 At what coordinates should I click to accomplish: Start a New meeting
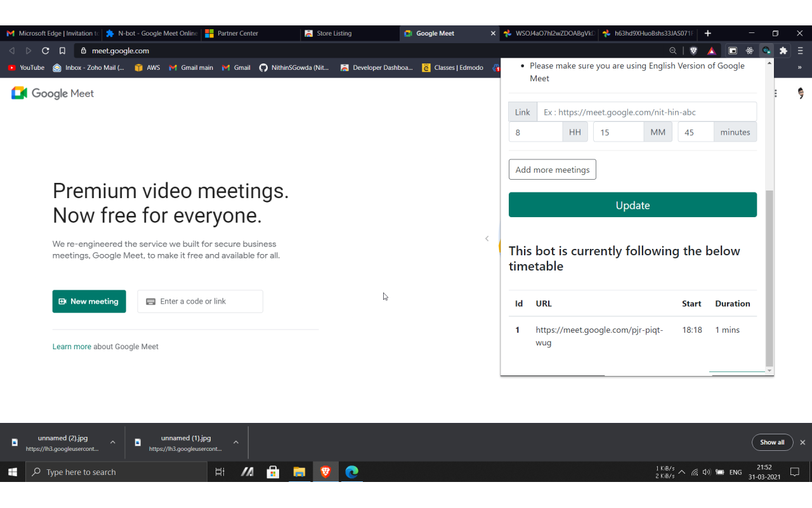point(89,302)
